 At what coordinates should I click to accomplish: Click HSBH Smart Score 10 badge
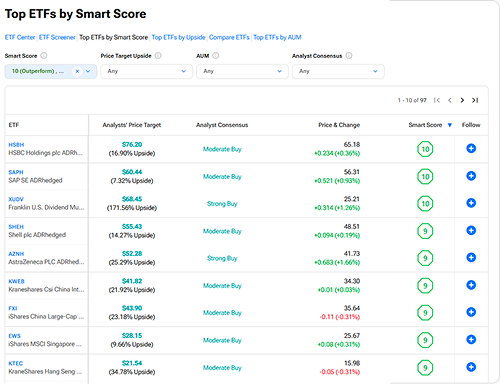click(425, 149)
